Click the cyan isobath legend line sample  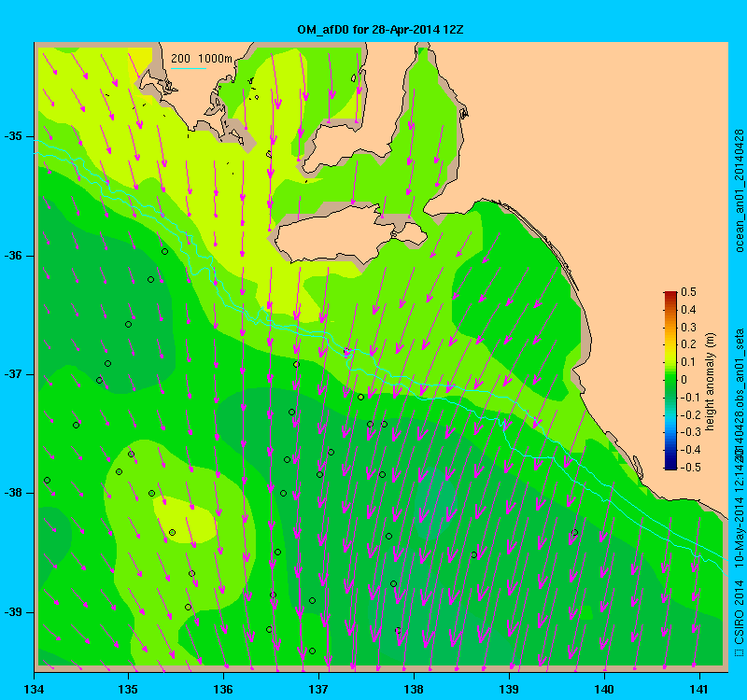coord(189,68)
